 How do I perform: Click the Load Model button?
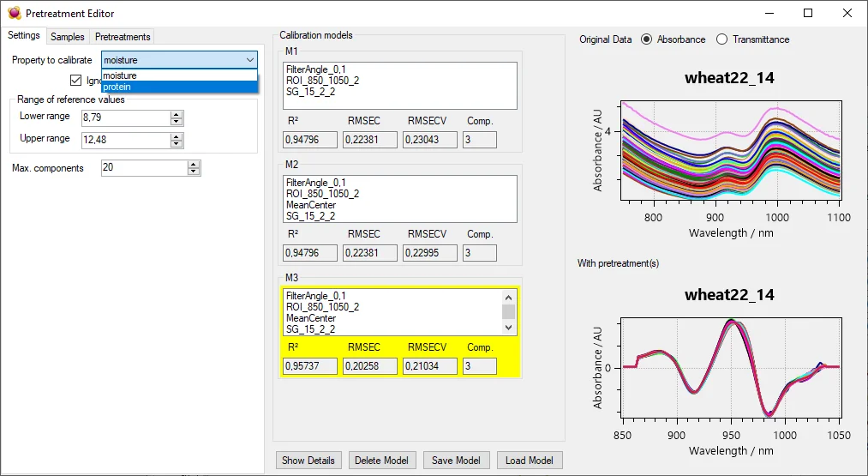click(x=529, y=461)
